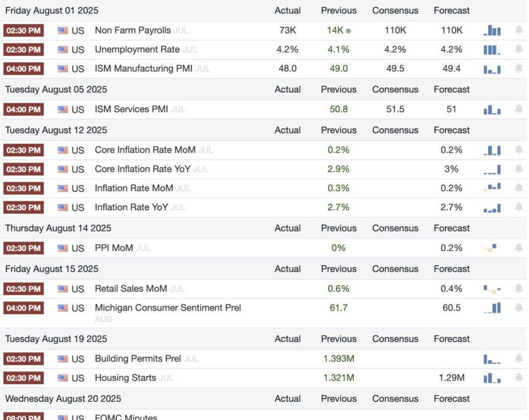
Task: Click the Housing Starts event link
Action: pos(125,378)
